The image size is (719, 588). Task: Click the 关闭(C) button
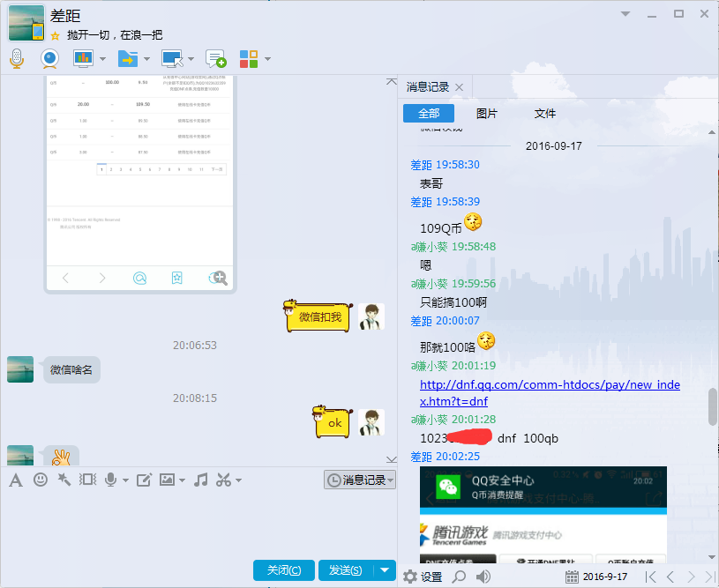pyautogui.click(x=283, y=570)
